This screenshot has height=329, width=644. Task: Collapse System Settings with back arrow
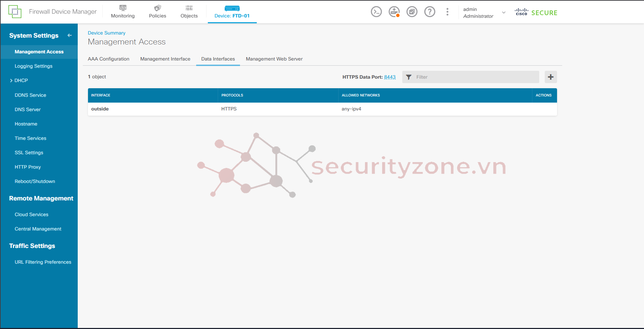tap(70, 35)
